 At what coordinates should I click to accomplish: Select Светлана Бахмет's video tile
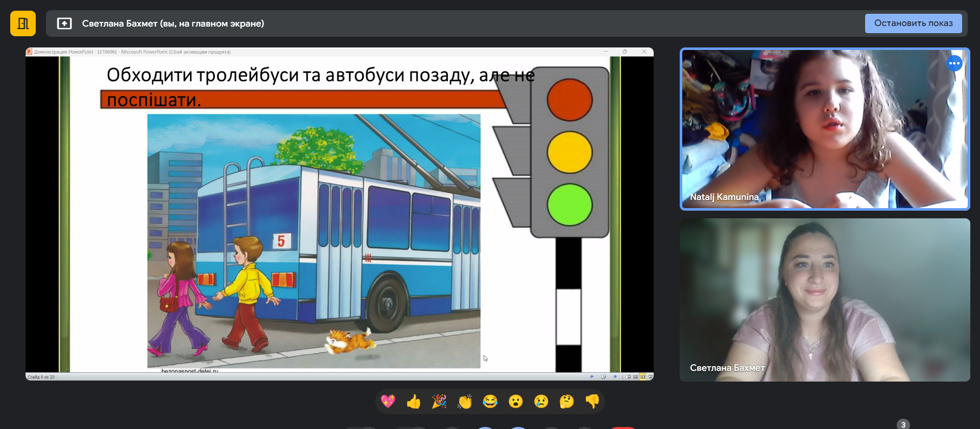[824, 300]
